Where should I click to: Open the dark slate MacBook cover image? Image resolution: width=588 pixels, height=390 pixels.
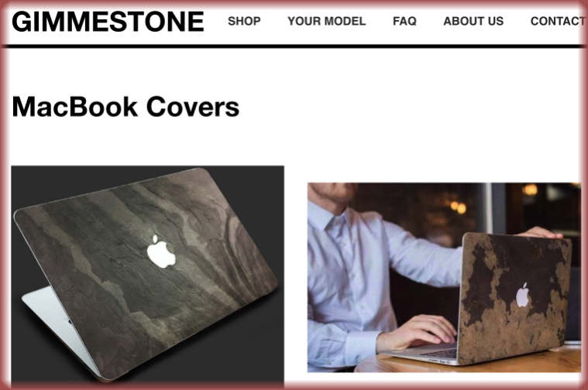click(147, 274)
